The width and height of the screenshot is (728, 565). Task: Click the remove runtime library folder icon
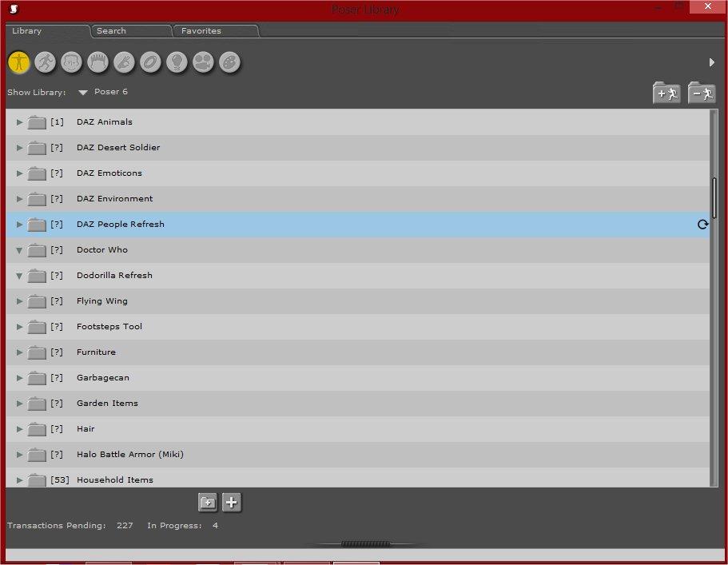tap(702, 93)
